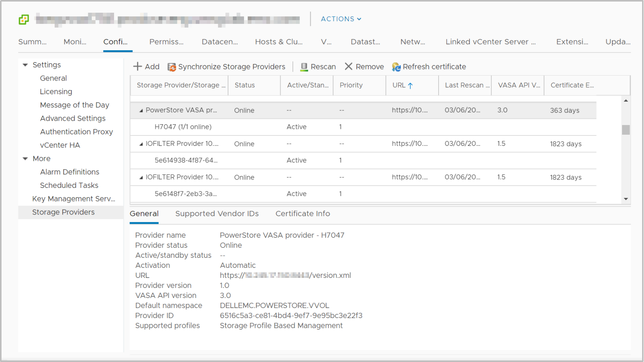Click the Provider ID value text
Viewport: 644px width, 362px height.
click(291, 316)
